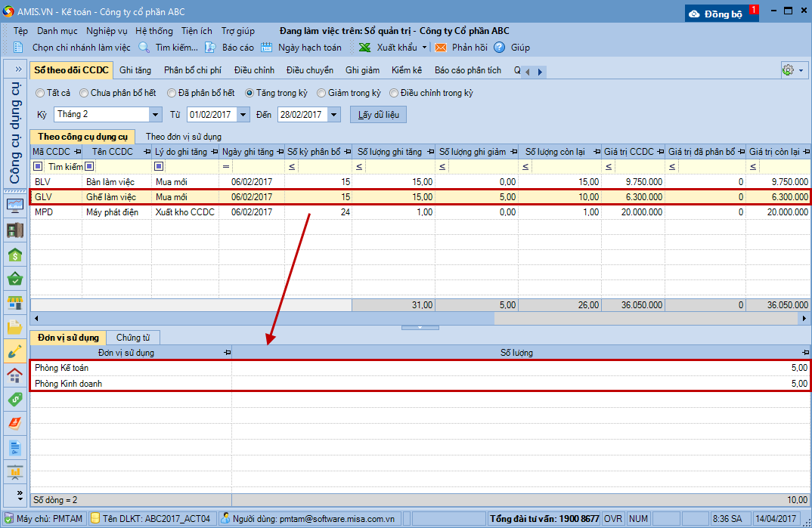Click the house icon in sidebar
Image resolution: width=812 pixels, height=528 pixels.
pos(15,375)
